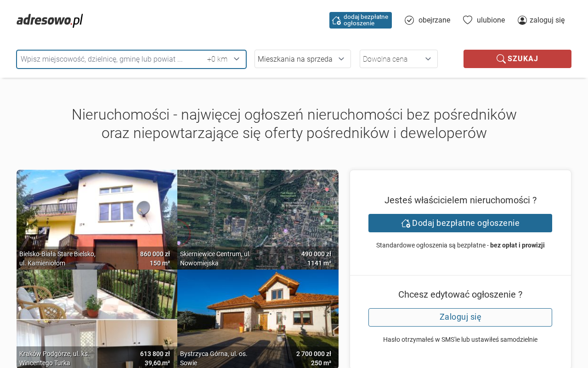Click the house icon in Dodaj bezpłatne ogłoszenie
Viewport: 588px width, 368px height.
click(406, 223)
